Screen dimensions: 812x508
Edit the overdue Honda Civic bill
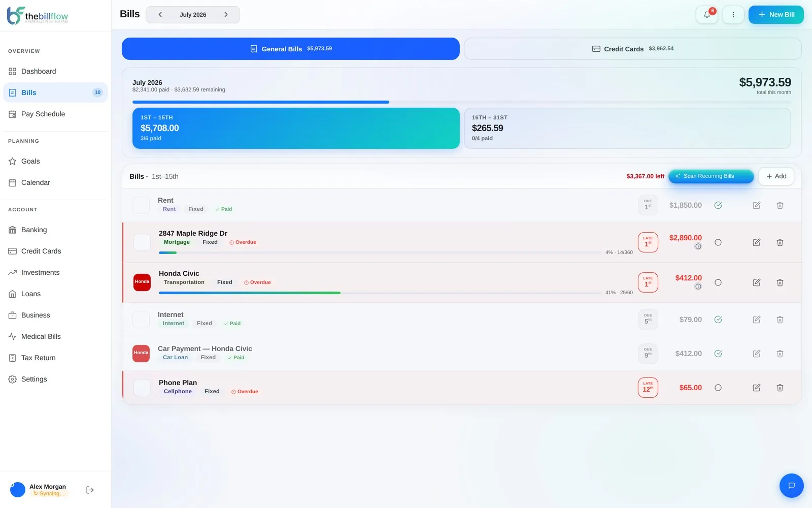coord(756,282)
